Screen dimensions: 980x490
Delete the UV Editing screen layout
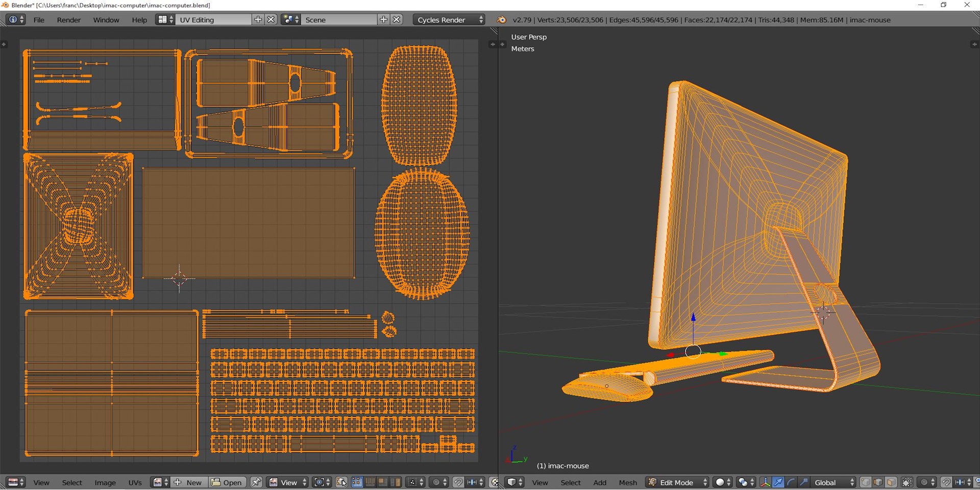(x=271, y=19)
